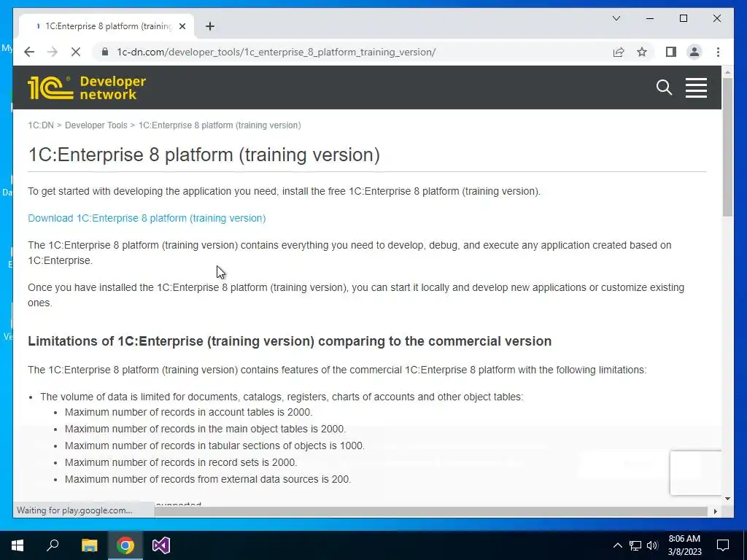Close the 1C:Enterprise 8 platform tab
This screenshot has width=747, height=560.
[182, 27]
